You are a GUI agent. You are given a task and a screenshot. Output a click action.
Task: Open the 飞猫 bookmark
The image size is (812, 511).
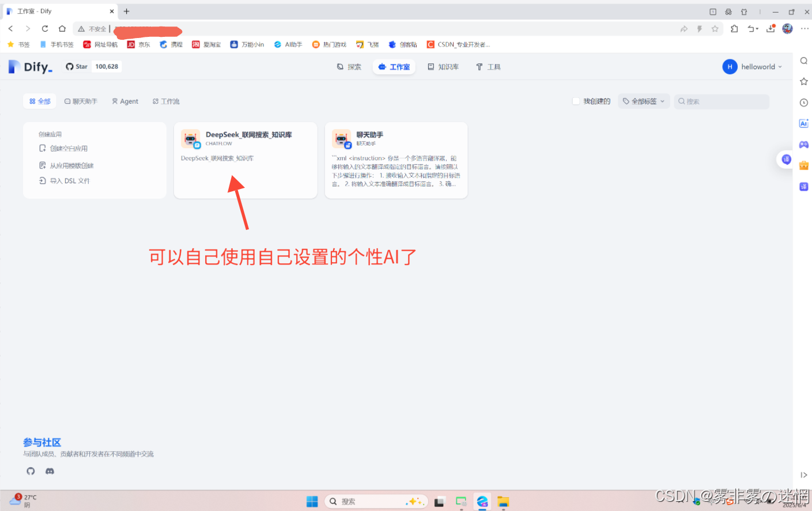point(367,44)
